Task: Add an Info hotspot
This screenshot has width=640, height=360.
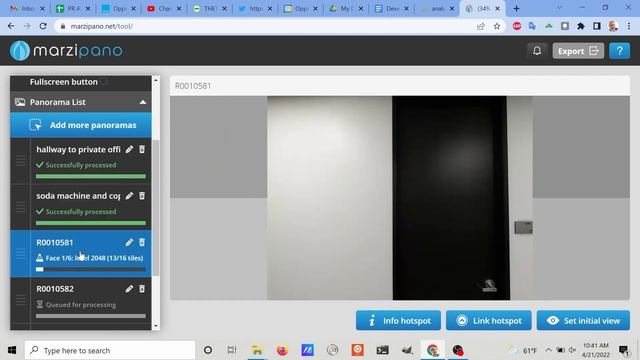Action: [x=398, y=320]
